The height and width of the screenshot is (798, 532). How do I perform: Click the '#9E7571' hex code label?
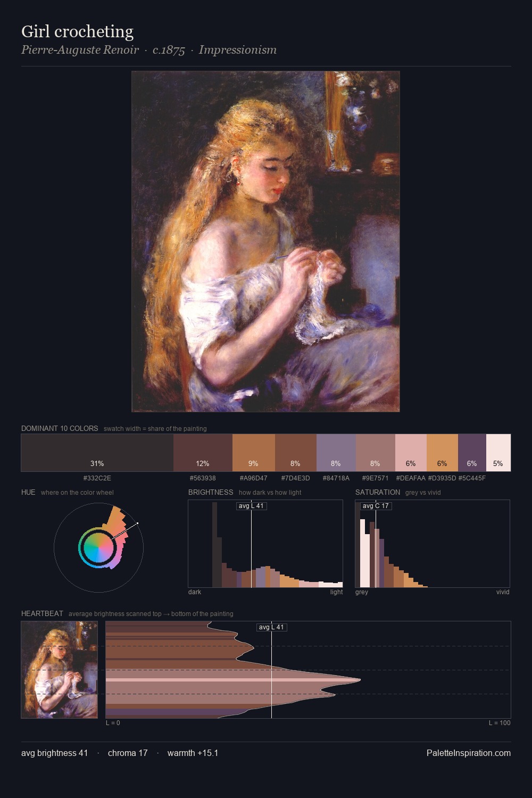pos(376,478)
